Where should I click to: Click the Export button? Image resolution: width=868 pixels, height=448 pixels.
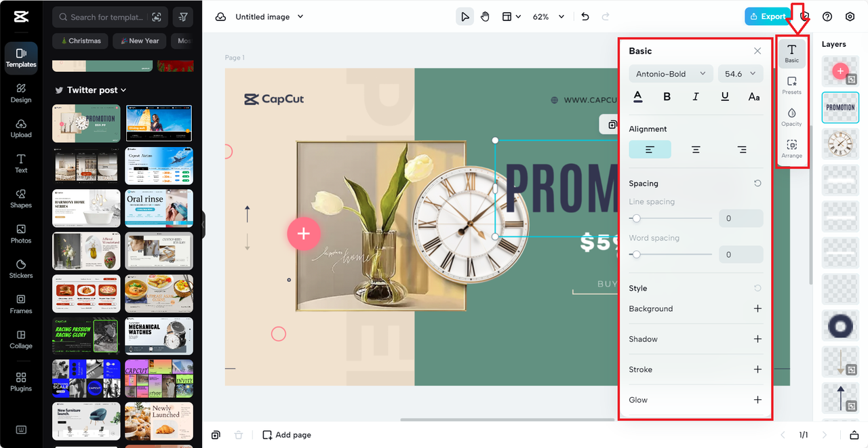coord(767,16)
